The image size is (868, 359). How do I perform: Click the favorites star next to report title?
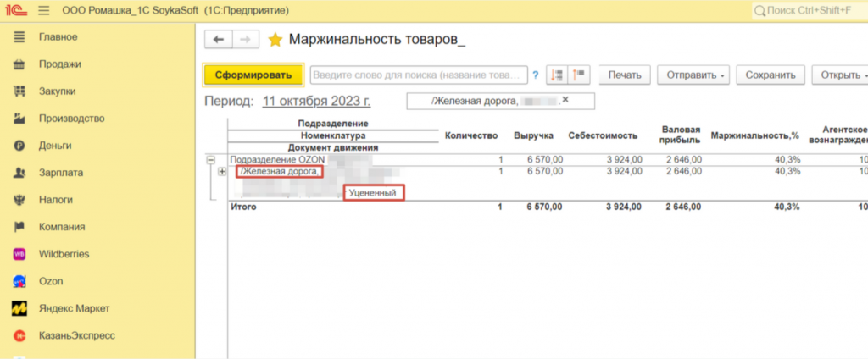275,40
